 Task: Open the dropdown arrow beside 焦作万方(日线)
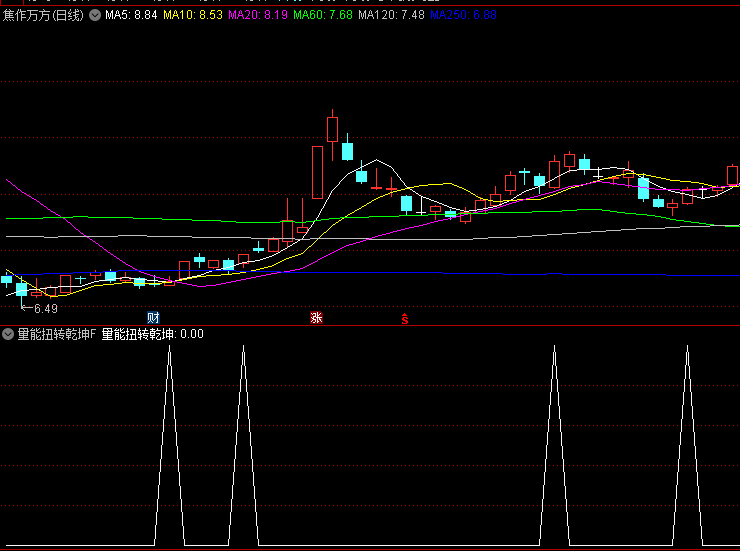[95, 16]
